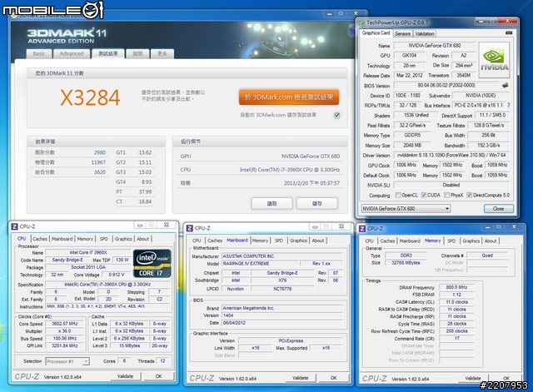Open Memory tab in processor CPU-Z window

click(x=85, y=239)
